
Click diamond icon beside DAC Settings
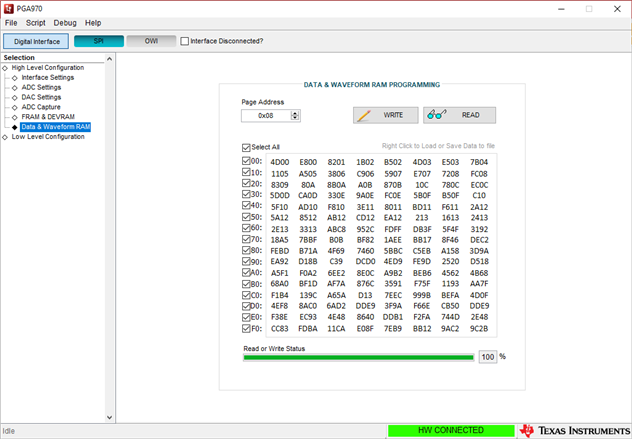click(x=15, y=98)
